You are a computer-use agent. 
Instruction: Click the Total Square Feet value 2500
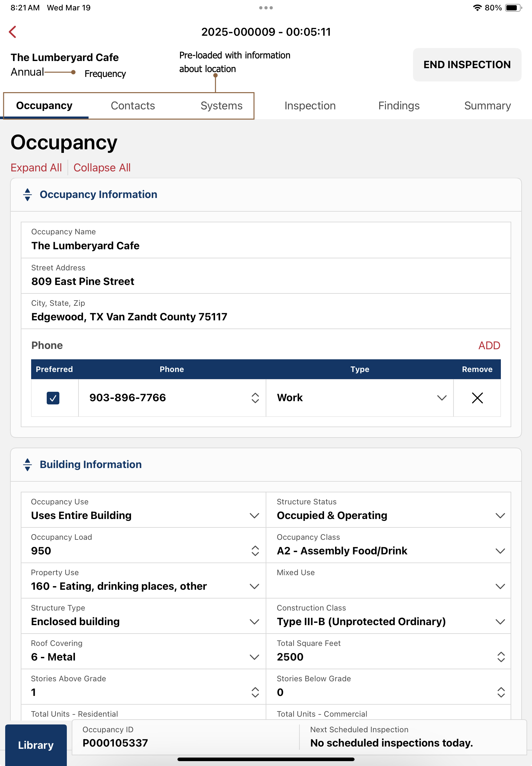pos(290,657)
